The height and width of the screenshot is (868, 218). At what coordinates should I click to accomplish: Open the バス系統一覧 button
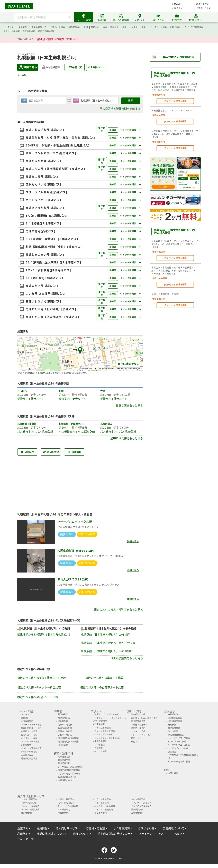click(x=74, y=67)
